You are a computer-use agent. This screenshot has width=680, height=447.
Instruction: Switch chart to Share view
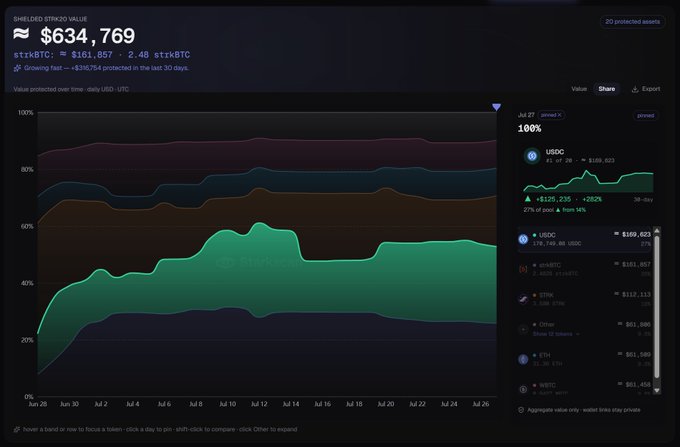tap(607, 89)
